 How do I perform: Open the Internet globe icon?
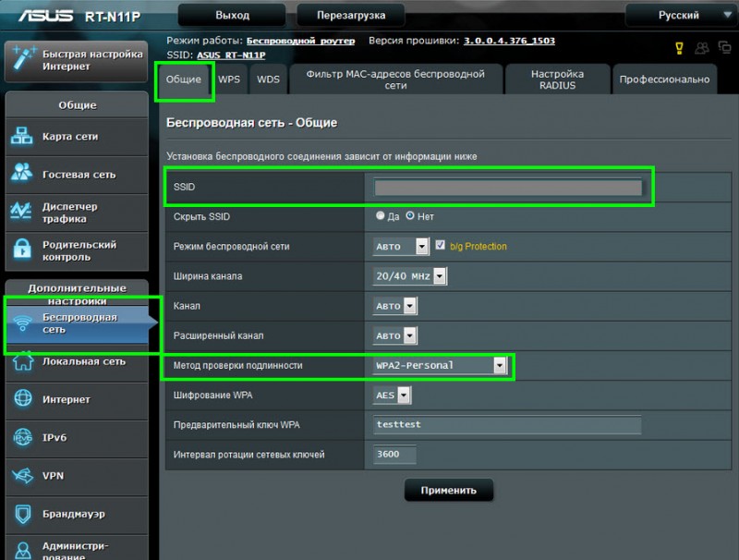coord(22,398)
